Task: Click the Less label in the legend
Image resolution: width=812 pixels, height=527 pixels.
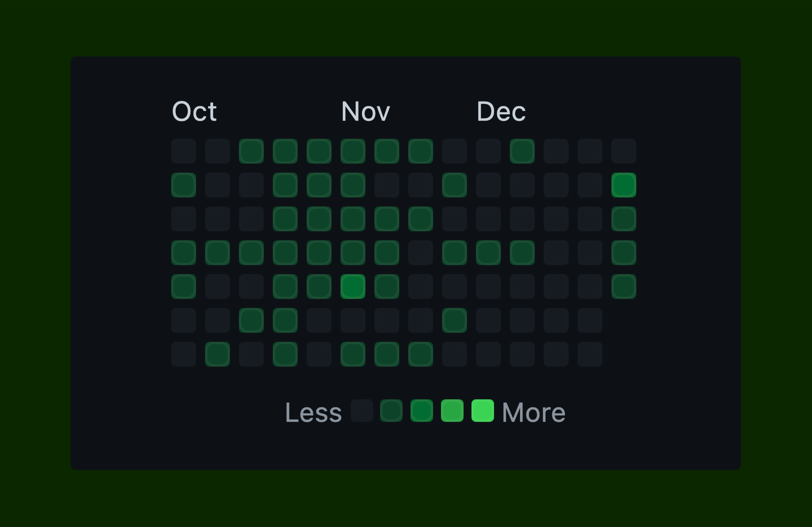Action: pos(314,412)
